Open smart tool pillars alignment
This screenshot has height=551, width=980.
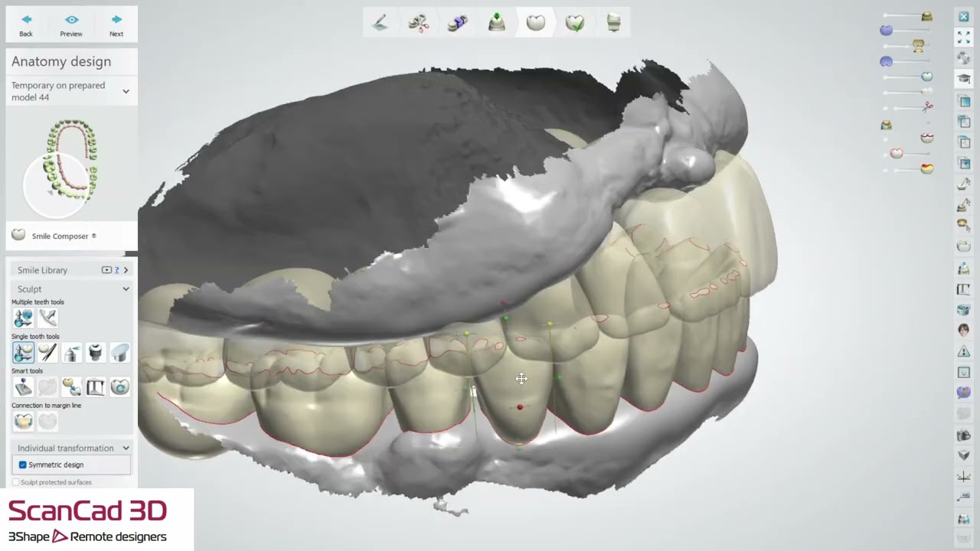click(x=96, y=386)
